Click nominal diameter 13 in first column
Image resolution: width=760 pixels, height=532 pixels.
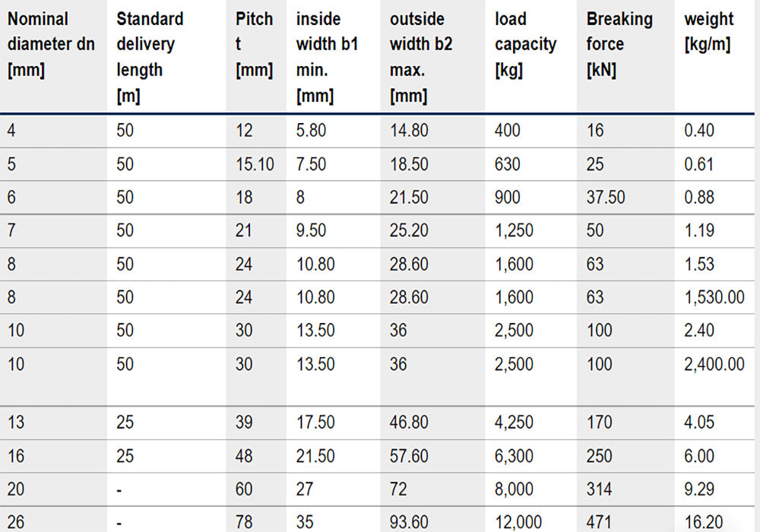tap(16, 422)
